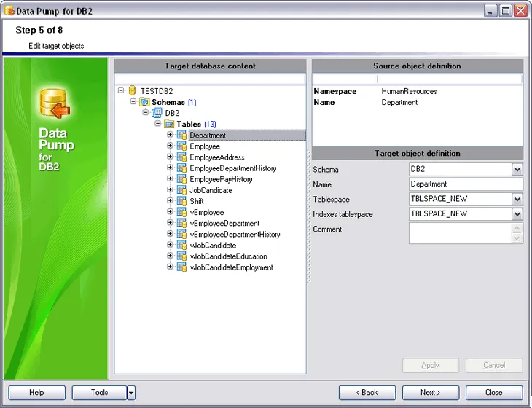Expand the Department table node
Viewport: 532px width, 408px height.
click(171, 135)
